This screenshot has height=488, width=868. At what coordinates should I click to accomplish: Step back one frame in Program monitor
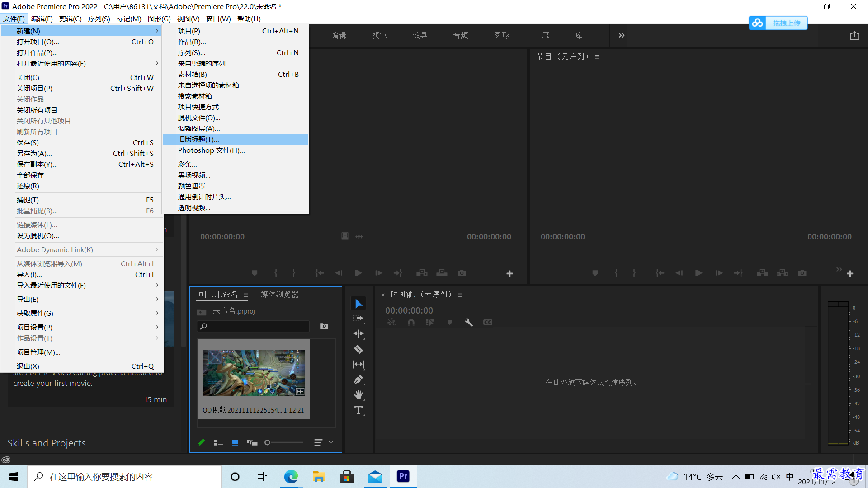(679, 273)
